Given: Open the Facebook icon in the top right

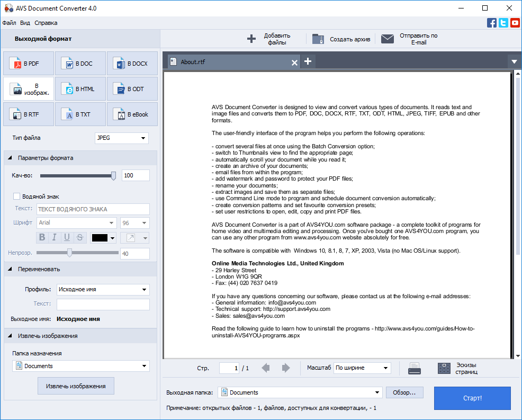Looking at the screenshot, I should pyautogui.click(x=492, y=23).
